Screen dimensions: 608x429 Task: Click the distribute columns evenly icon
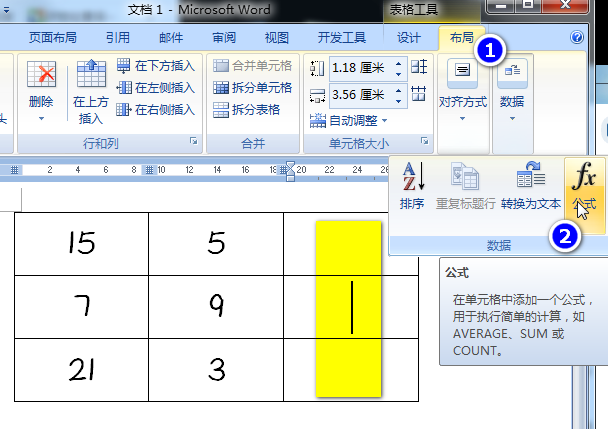(419, 94)
